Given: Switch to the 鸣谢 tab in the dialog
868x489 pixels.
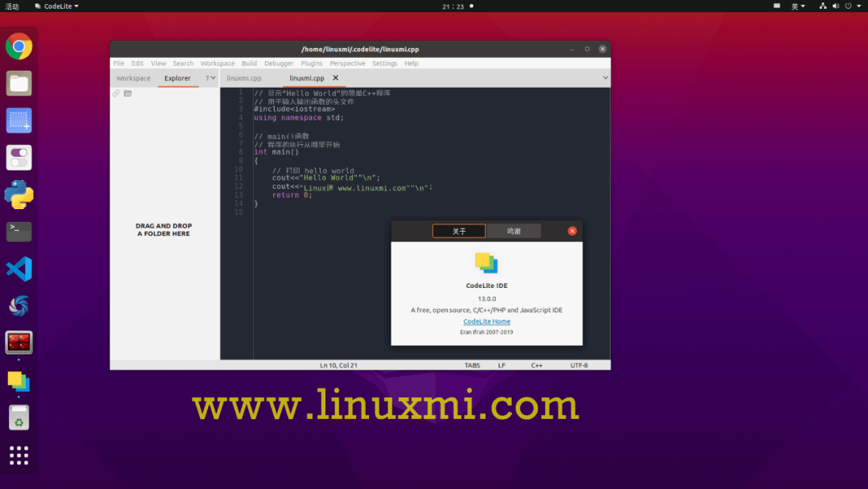Looking at the screenshot, I should pyautogui.click(x=514, y=231).
